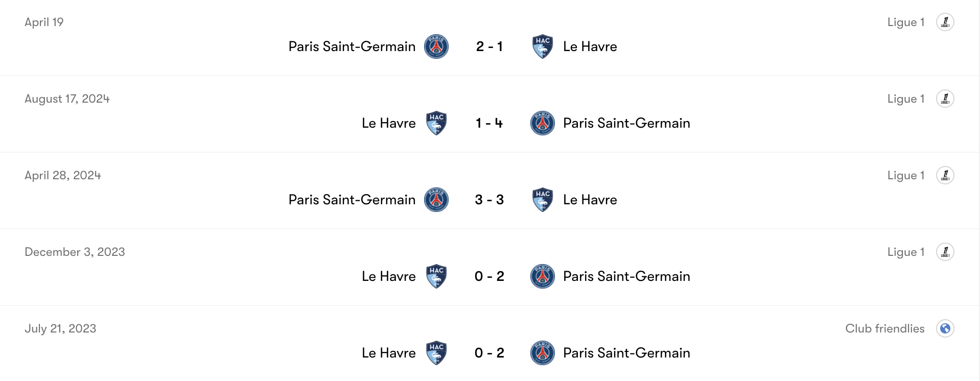Viewport: 980px width, 381px height.
Task: Open the Le Havre 1-4 PSG match details
Action: (489, 123)
